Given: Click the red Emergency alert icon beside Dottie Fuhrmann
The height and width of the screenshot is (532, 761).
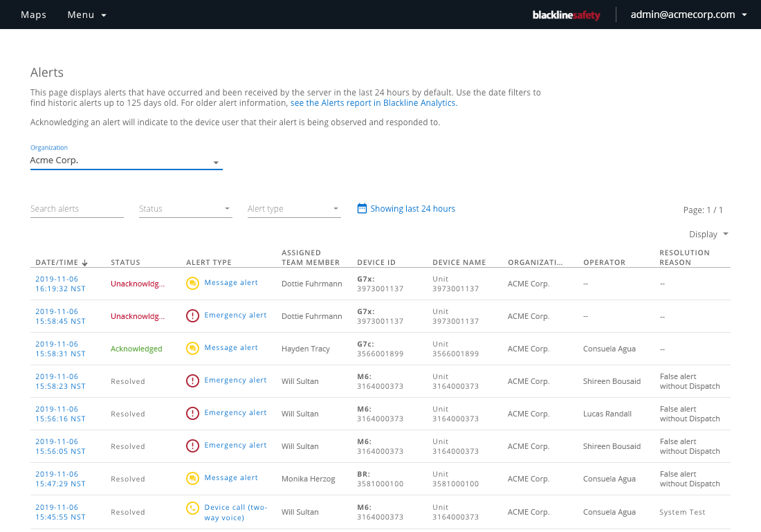Looking at the screenshot, I should pyautogui.click(x=192, y=315).
